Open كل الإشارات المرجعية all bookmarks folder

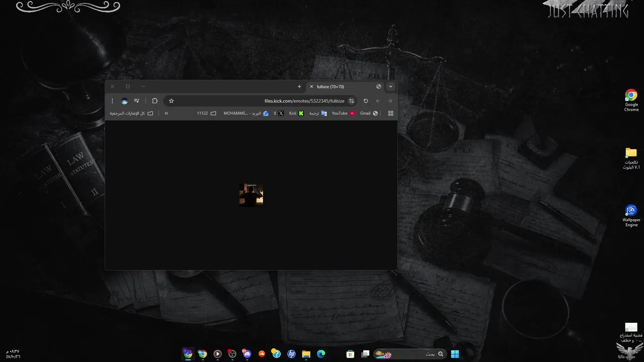pos(131,114)
